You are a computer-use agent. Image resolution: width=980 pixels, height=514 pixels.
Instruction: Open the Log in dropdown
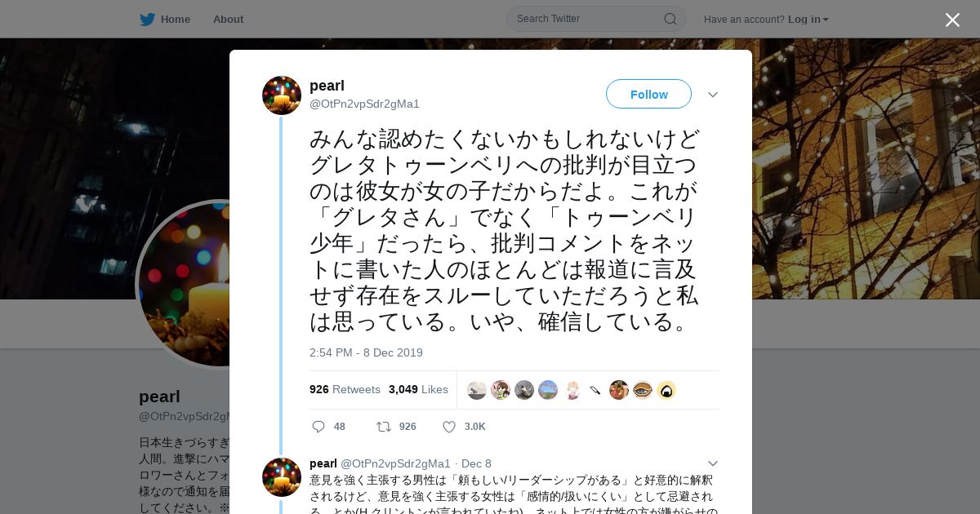(x=808, y=19)
